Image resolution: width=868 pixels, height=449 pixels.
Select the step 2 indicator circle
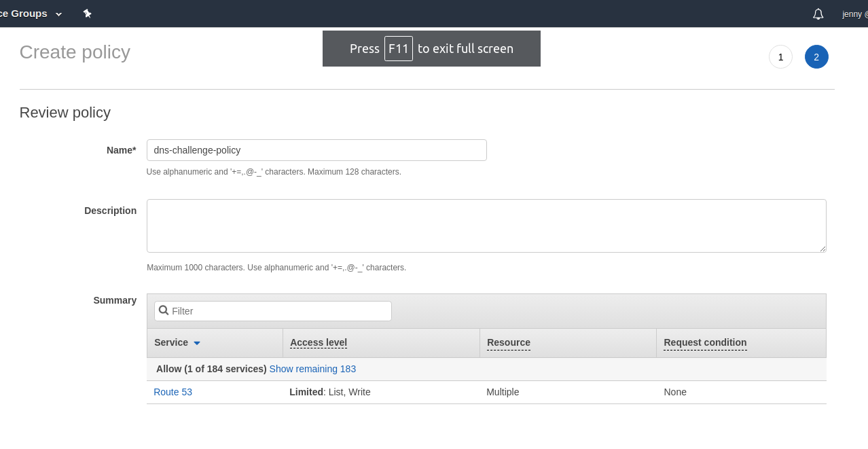[x=816, y=57]
